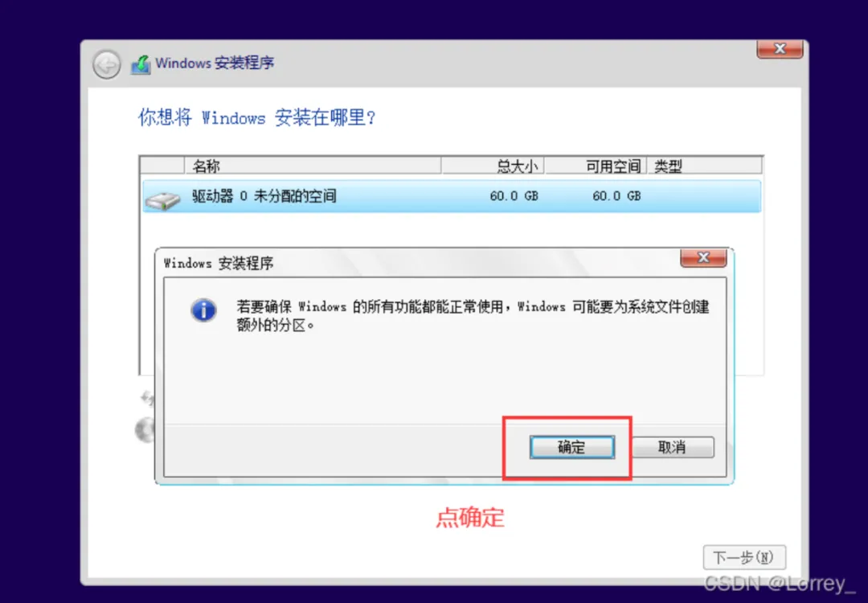Dismiss dialog with 取消 button
This screenshot has width=868, height=603.
click(673, 447)
